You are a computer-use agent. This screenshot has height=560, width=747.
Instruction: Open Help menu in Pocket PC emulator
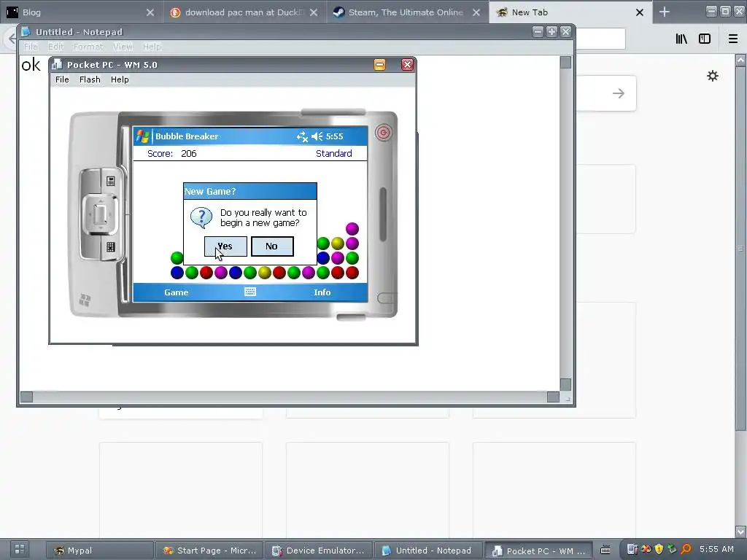coord(120,79)
